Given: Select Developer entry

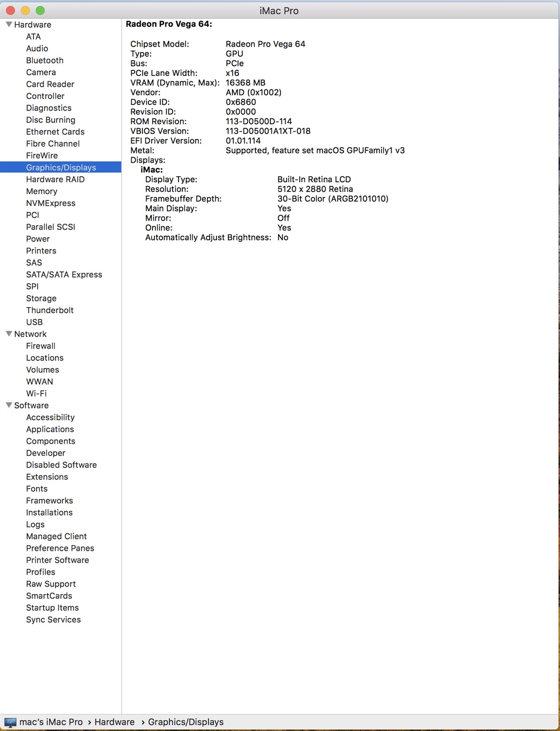Looking at the screenshot, I should [x=46, y=453].
